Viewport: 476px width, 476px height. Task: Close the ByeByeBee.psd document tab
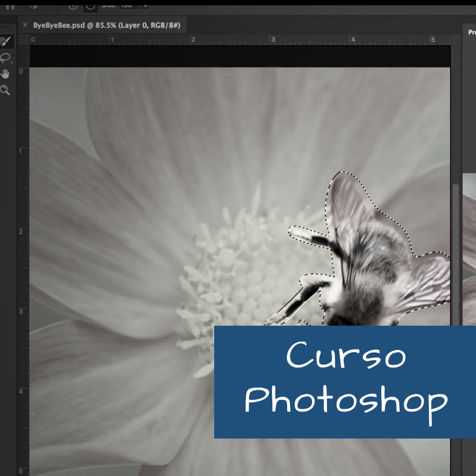click(x=25, y=25)
